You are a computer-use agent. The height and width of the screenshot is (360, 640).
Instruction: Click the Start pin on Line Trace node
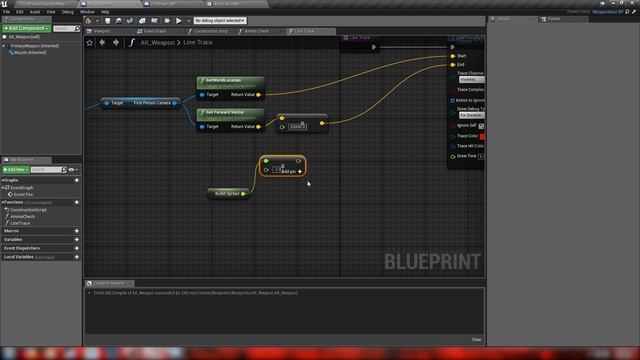pos(453,56)
